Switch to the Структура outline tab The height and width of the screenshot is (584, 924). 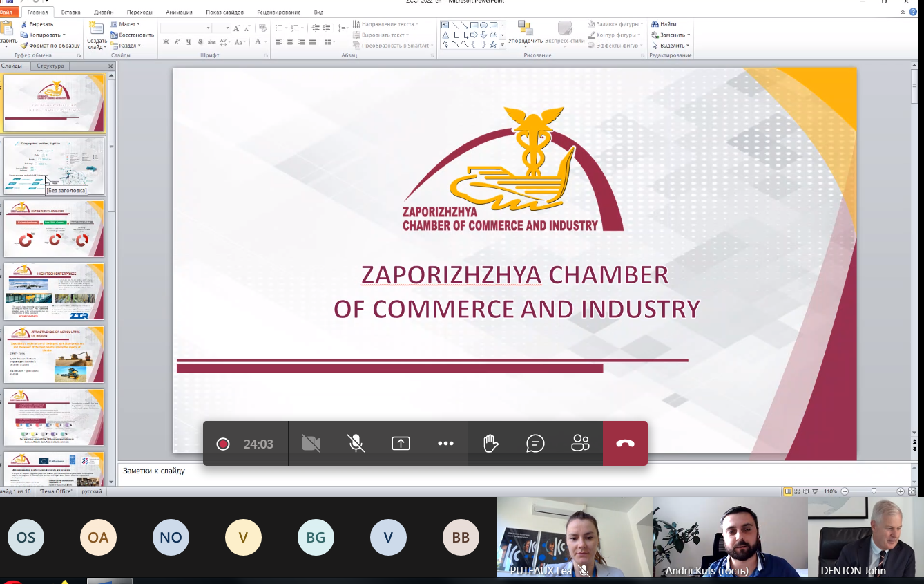pos(50,66)
